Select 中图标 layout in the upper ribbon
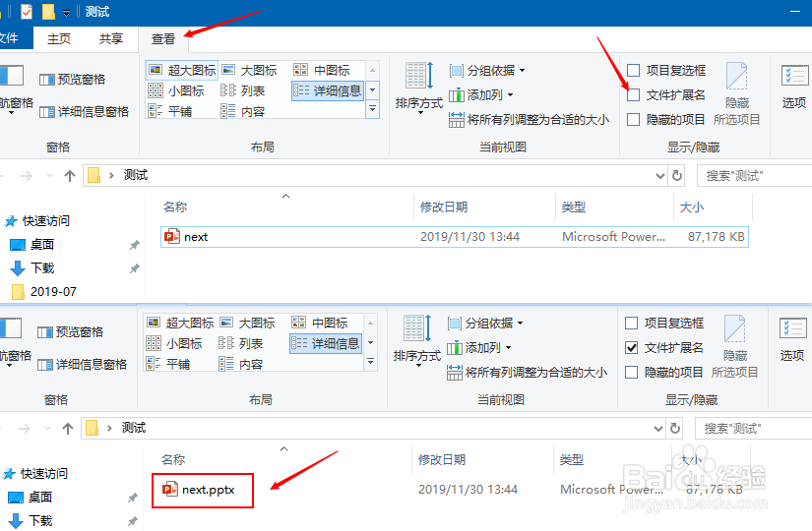 (322, 70)
